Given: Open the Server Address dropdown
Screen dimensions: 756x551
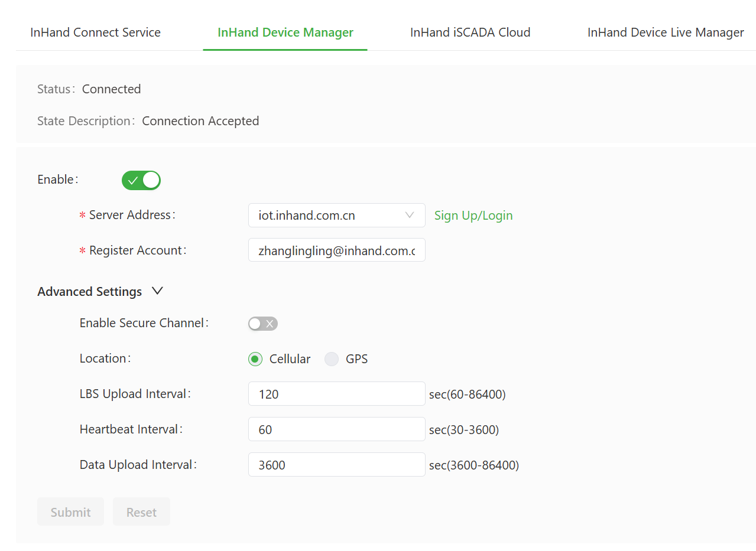Looking at the screenshot, I should coord(328,216).
